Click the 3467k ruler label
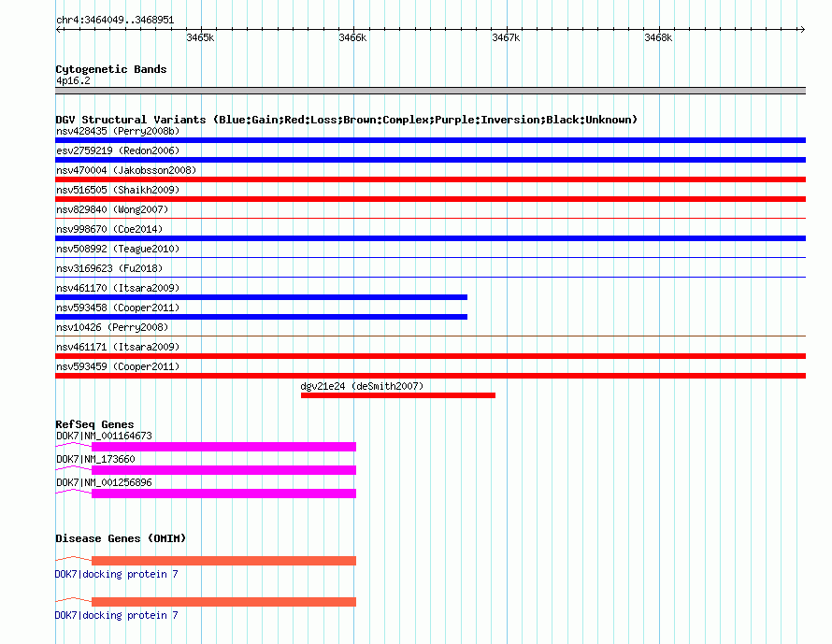Screen dimensions: 832x644 (506, 37)
